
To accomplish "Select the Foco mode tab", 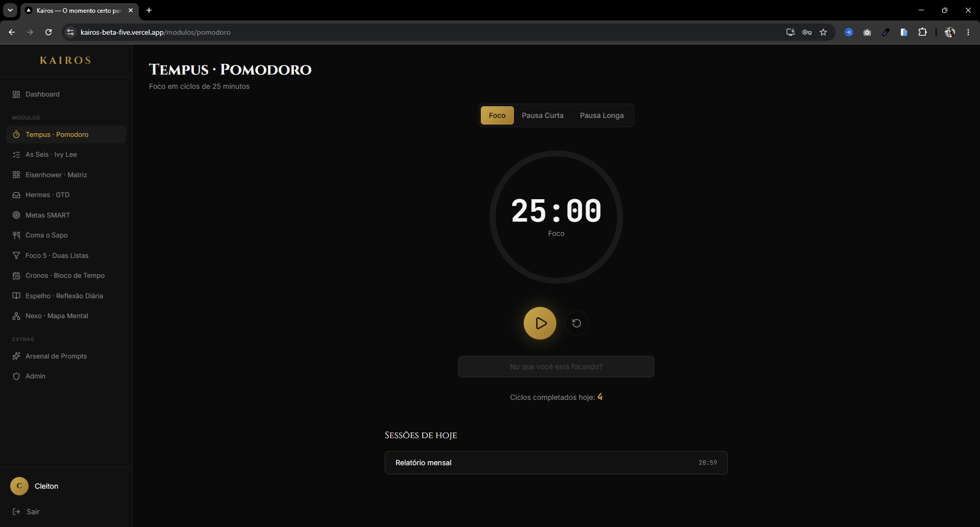I will 497,115.
